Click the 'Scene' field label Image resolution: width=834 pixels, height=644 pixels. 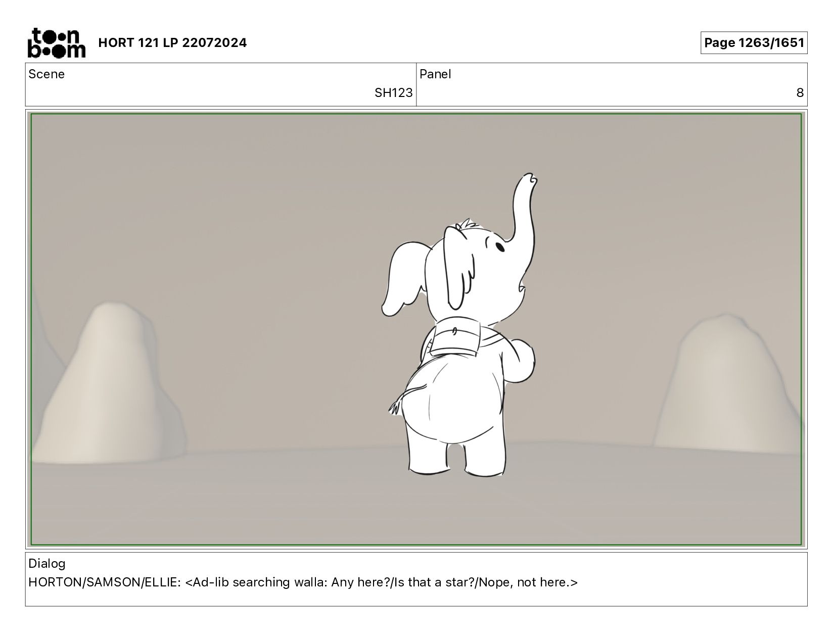pyautogui.click(x=47, y=74)
